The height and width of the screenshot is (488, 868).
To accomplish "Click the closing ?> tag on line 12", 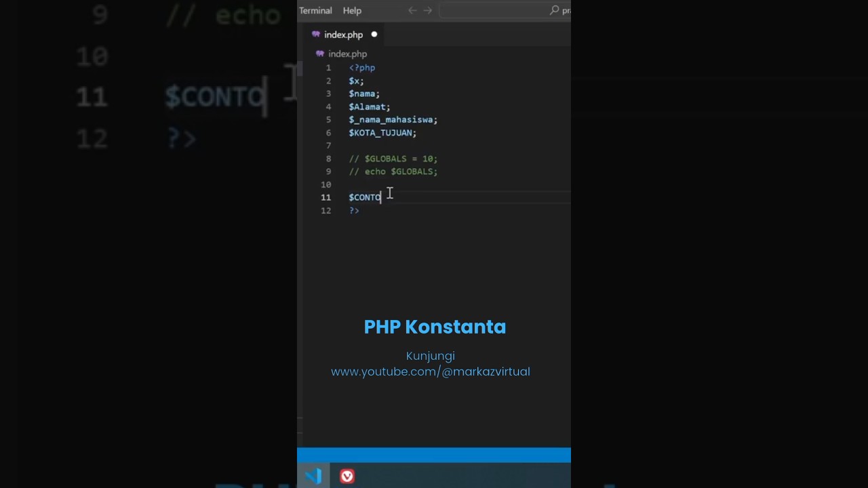I will pyautogui.click(x=354, y=211).
